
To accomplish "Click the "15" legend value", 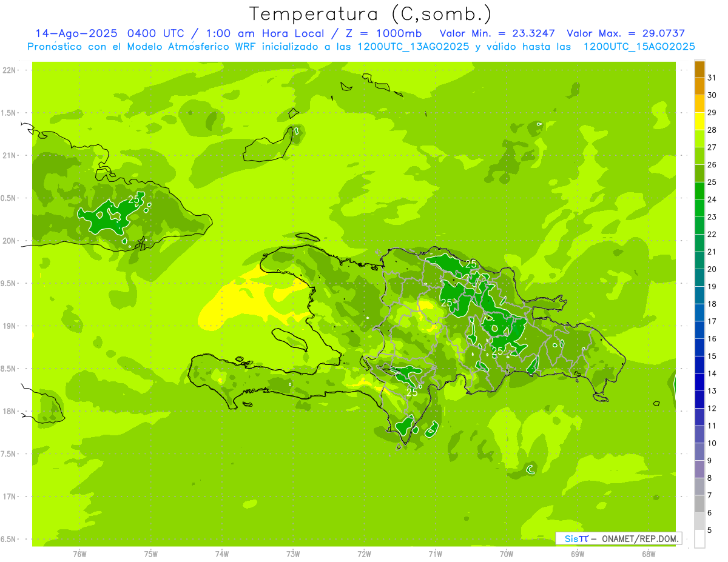I will pyautogui.click(x=712, y=356).
